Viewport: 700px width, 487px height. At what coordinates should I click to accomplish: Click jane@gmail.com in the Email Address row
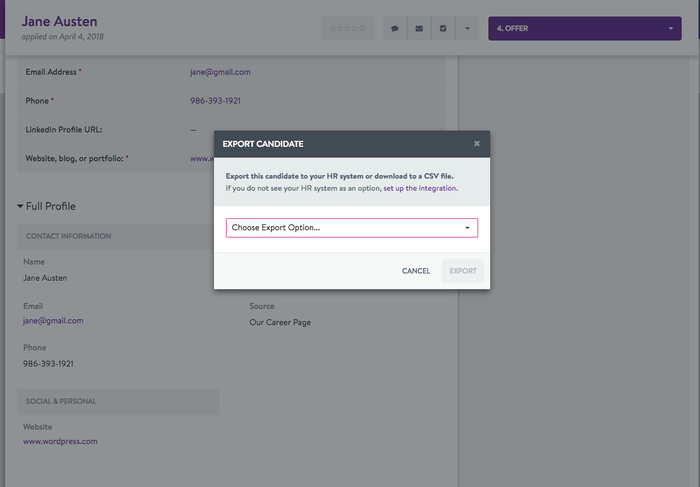[x=220, y=72]
